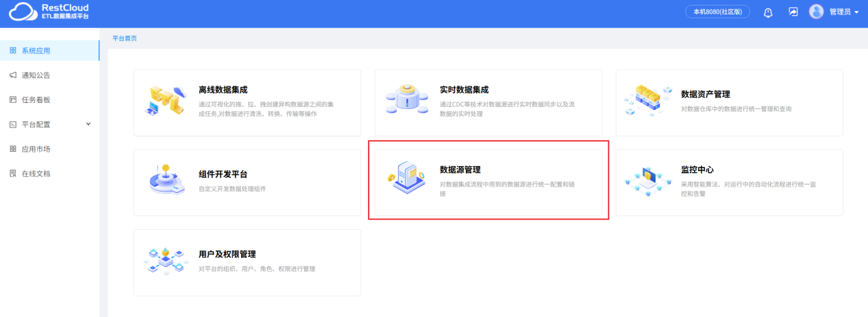Click the RestCloud logo icon
The height and width of the screenshot is (317, 868).
[x=23, y=12]
